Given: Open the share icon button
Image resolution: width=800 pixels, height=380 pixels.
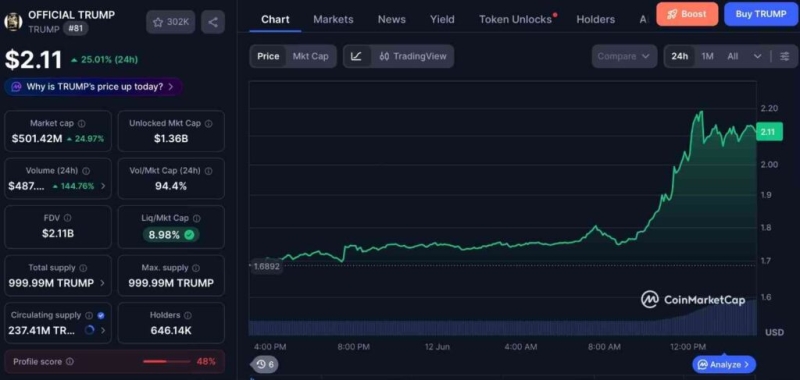Looking at the screenshot, I should [213, 22].
